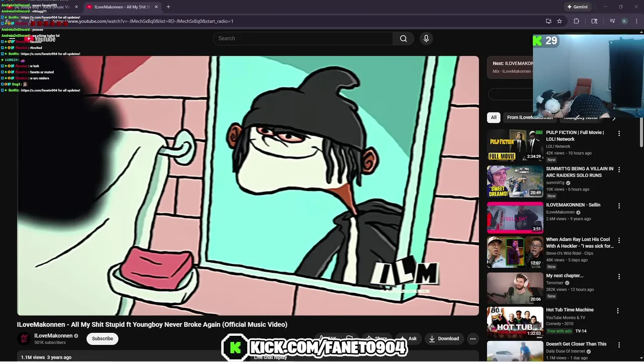Focus the YouTube Search field
This screenshot has width=644, height=362.
[x=303, y=38]
